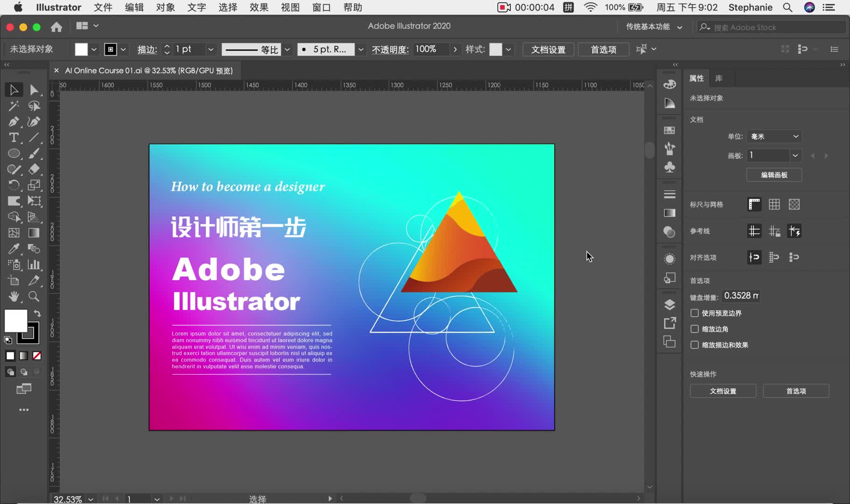
Task: Check the 缩放边角 option
Action: 694,329
